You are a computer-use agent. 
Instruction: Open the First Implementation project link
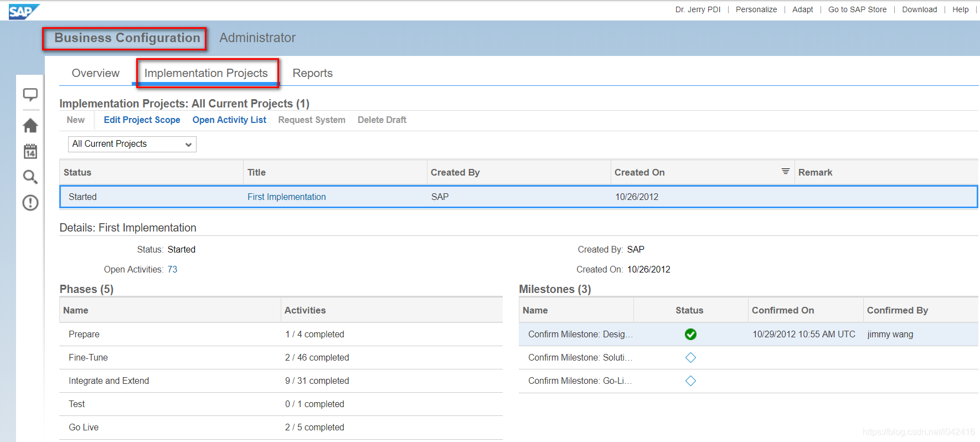point(287,197)
